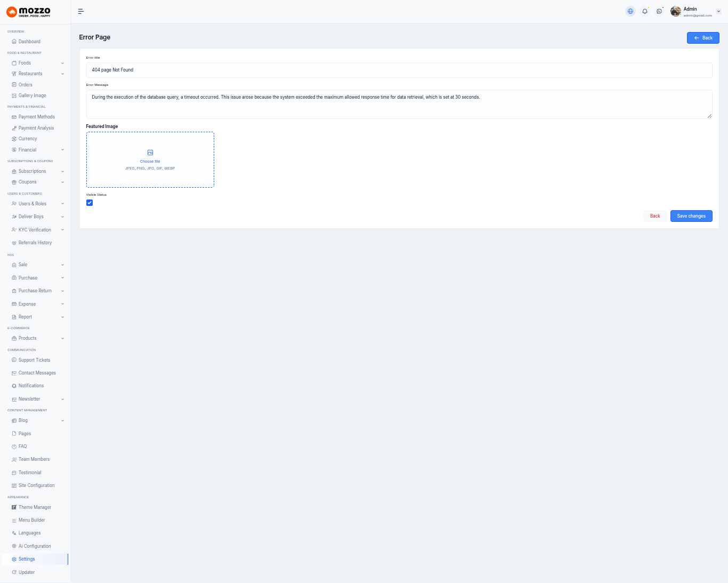Open the notifications bell icon

645,11
